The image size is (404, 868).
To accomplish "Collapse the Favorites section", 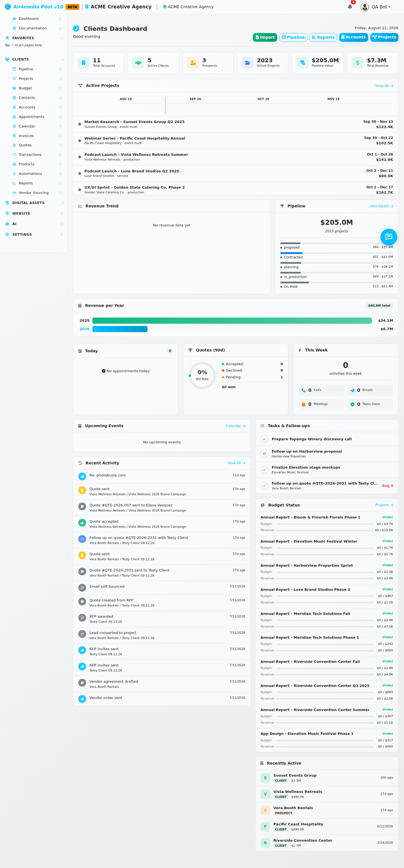I will (x=62, y=38).
